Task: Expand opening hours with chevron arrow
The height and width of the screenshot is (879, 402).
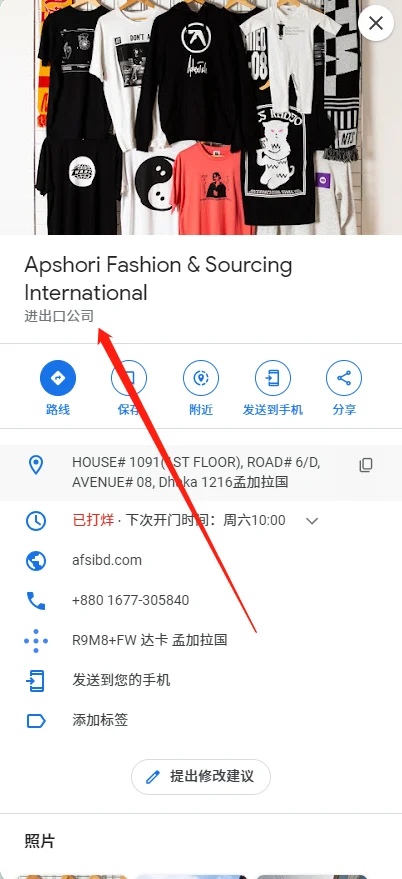Action: tap(312, 521)
